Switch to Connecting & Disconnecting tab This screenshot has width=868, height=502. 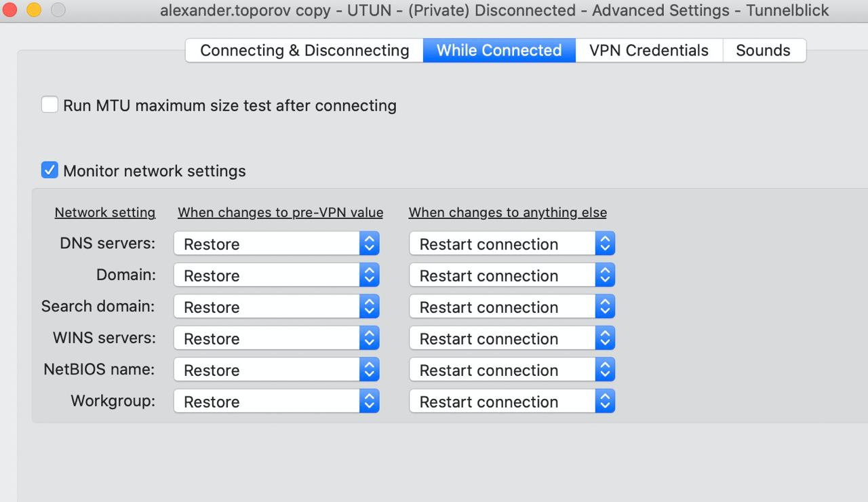(304, 50)
